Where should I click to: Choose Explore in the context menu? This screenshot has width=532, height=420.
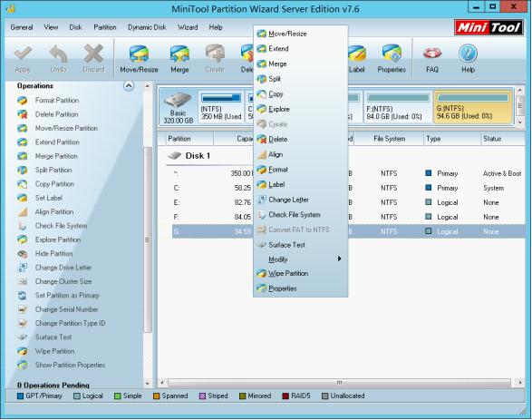pyautogui.click(x=301, y=110)
